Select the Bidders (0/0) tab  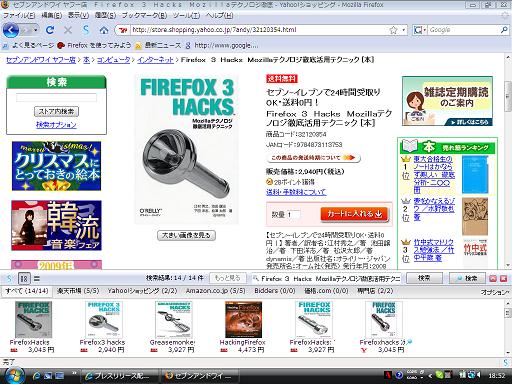click(275, 291)
